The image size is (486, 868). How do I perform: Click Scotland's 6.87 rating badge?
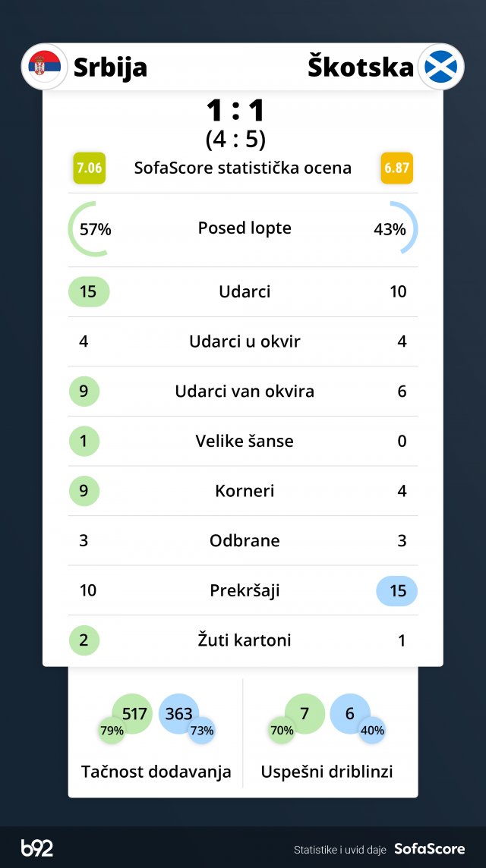coord(396,168)
